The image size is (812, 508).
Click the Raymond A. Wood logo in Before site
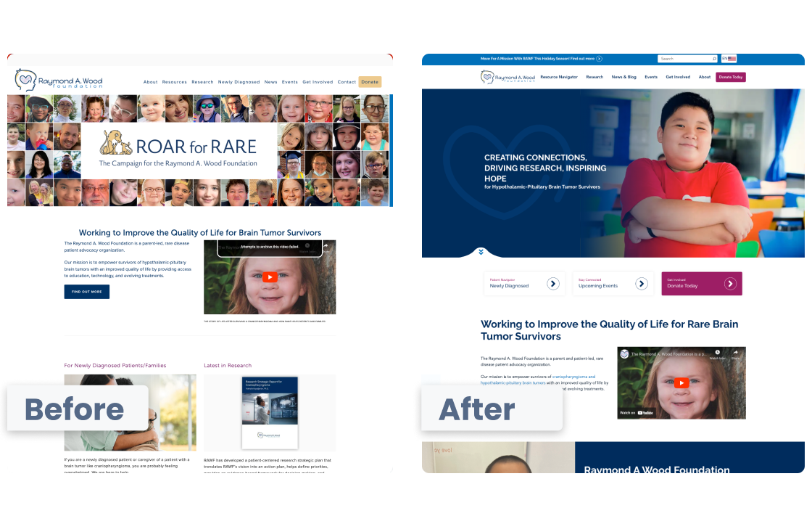click(x=59, y=81)
